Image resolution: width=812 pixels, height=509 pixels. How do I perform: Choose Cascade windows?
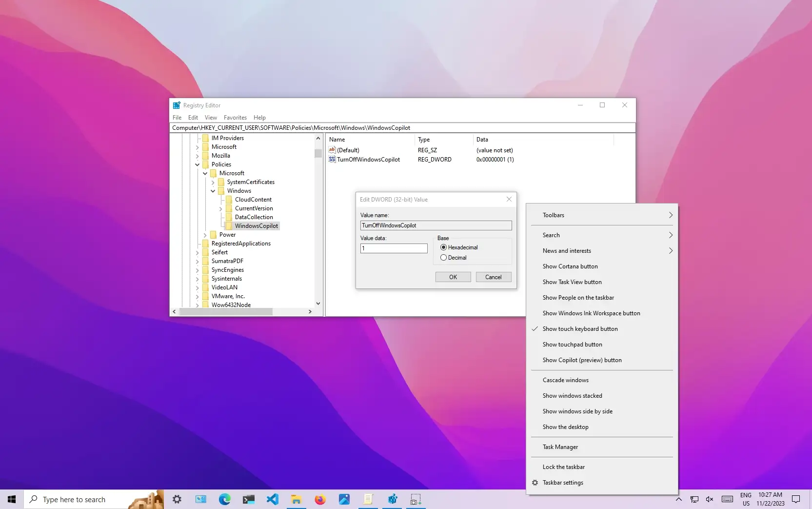pyautogui.click(x=602, y=380)
